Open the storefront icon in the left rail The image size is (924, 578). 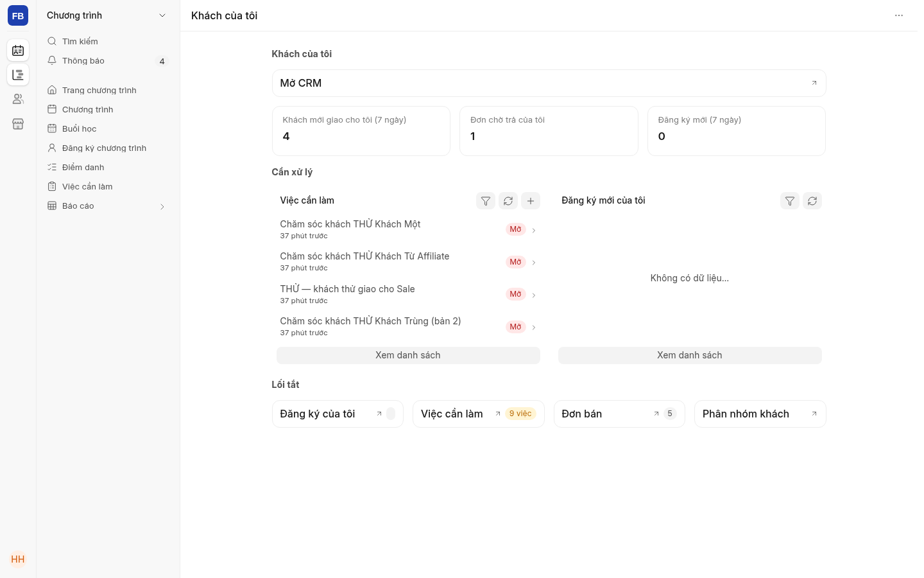(18, 124)
